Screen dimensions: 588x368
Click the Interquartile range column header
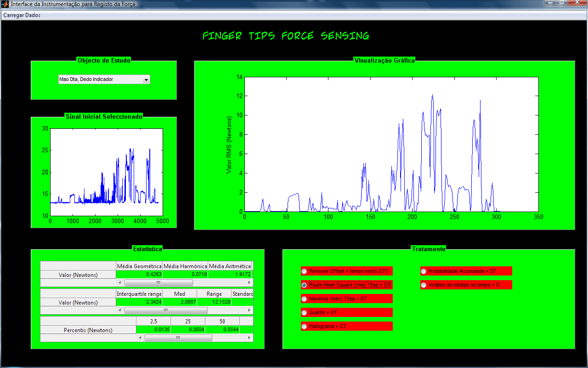coord(139,293)
